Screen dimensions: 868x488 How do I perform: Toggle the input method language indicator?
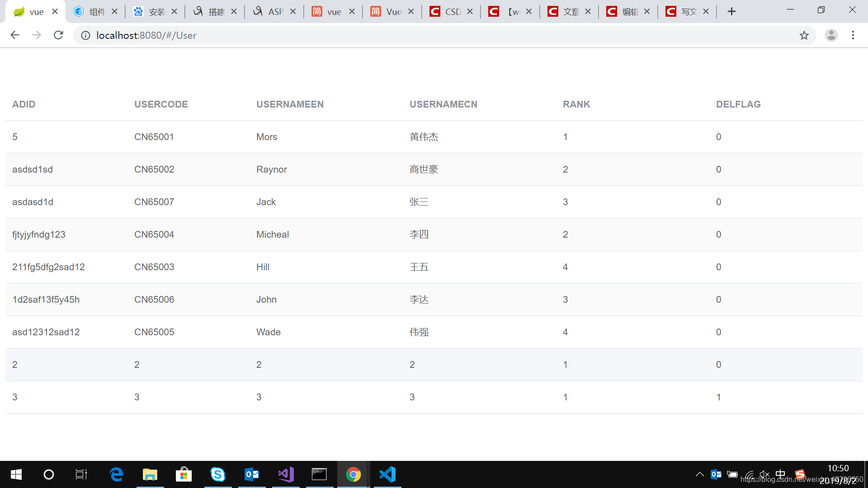coord(781,474)
